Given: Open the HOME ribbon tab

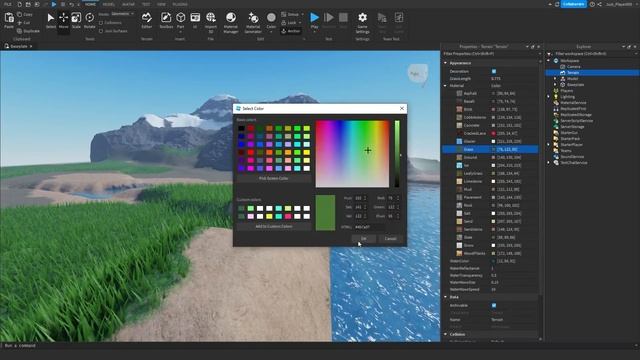Looking at the screenshot, I should [90, 4].
